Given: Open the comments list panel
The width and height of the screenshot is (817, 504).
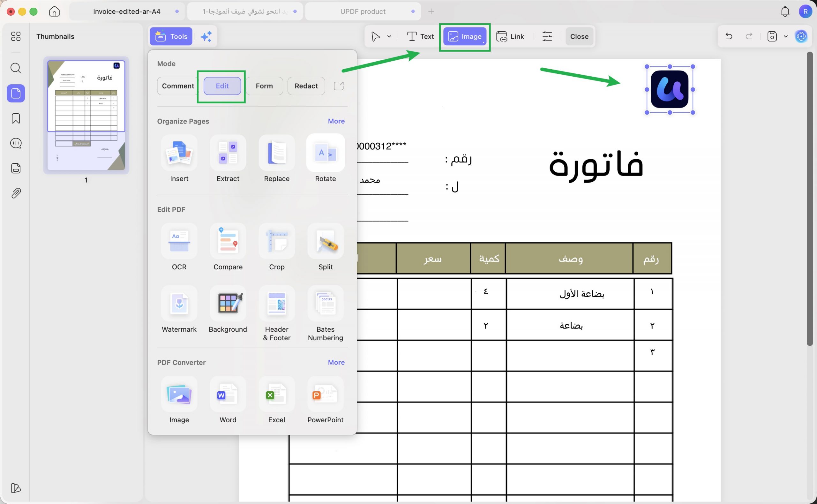Looking at the screenshot, I should pos(16,143).
